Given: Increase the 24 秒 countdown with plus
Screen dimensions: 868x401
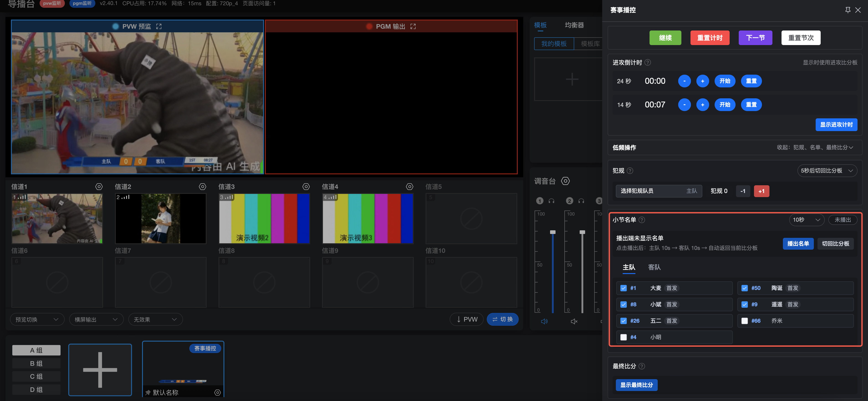Looking at the screenshot, I should tap(703, 81).
